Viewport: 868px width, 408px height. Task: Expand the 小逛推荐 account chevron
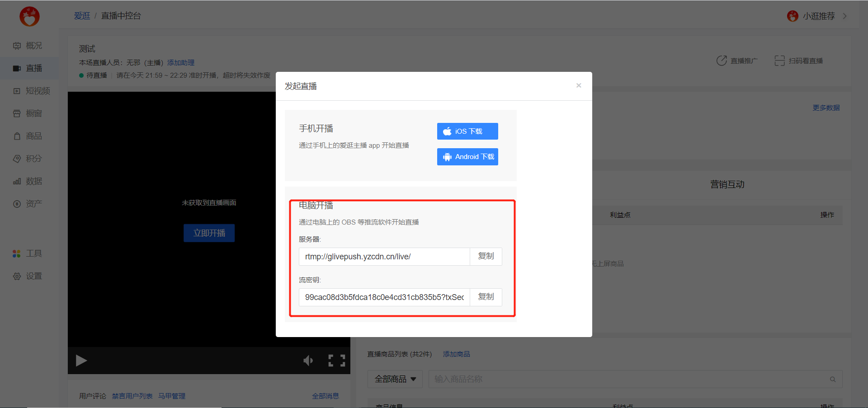pos(845,16)
